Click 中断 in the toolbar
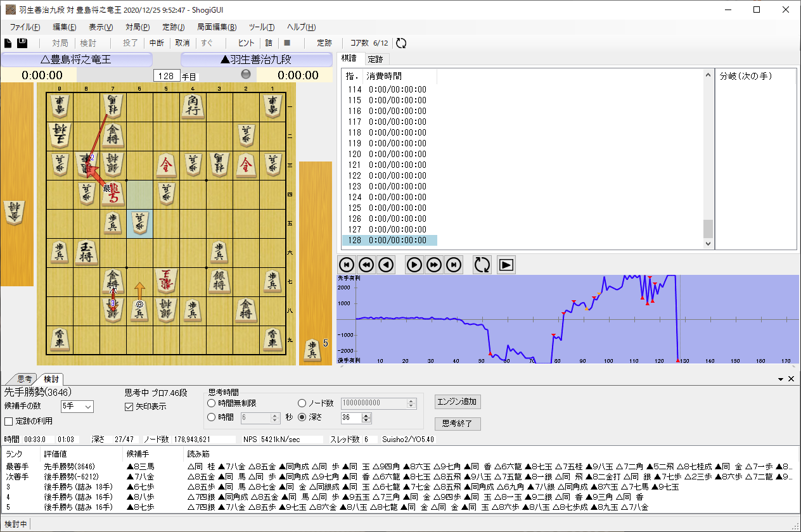Screen dimensions: 801x532 (x=157, y=43)
